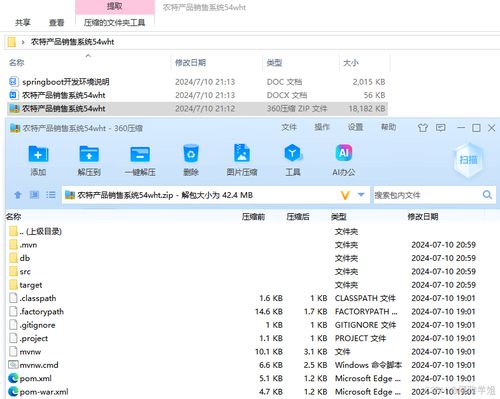
Task: Switch to the 查看 tab in Explorer
Action: [56, 23]
